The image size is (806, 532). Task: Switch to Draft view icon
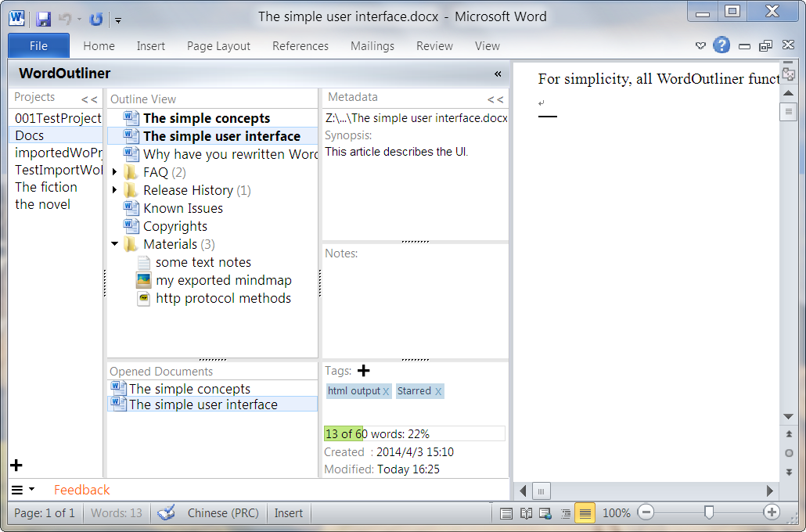coord(585,513)
